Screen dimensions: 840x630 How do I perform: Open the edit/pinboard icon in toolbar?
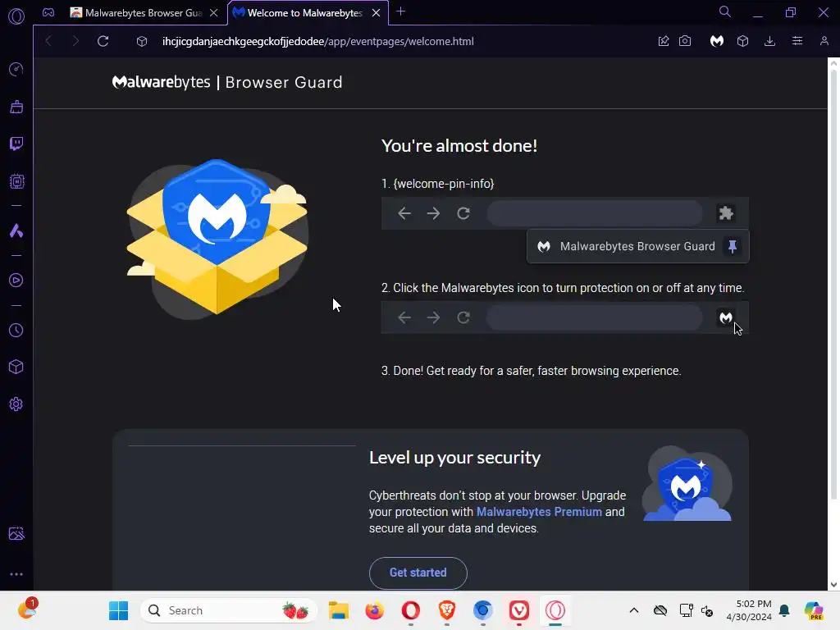coord(663,41)
